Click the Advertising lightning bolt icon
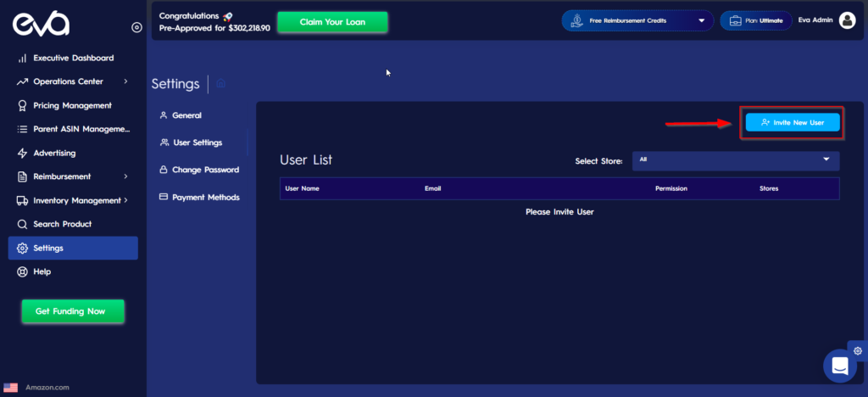The height and width of the screenshot is (397, 868). (x=22, y=154)
